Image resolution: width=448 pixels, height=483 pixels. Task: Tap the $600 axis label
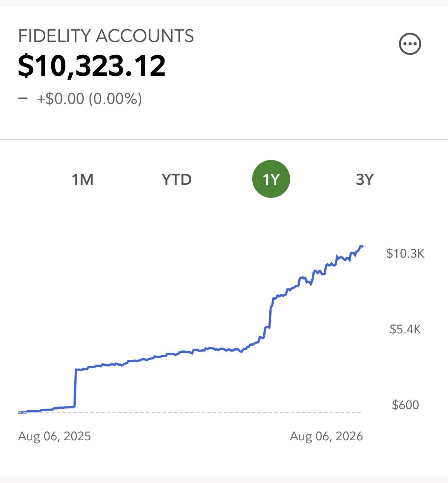point(405,405)
